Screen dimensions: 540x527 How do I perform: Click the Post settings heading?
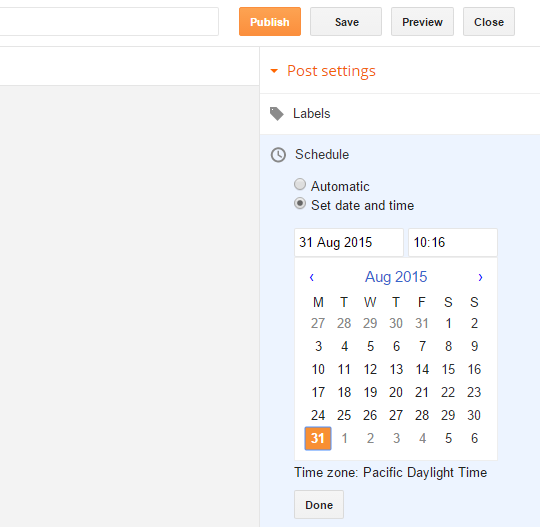coord(331,71)
